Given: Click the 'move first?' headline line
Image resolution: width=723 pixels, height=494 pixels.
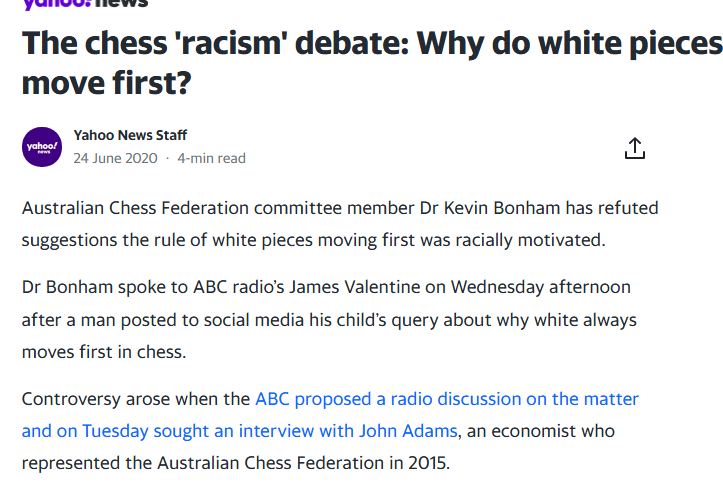Looking at the screenshot, I should click(107, 83).
